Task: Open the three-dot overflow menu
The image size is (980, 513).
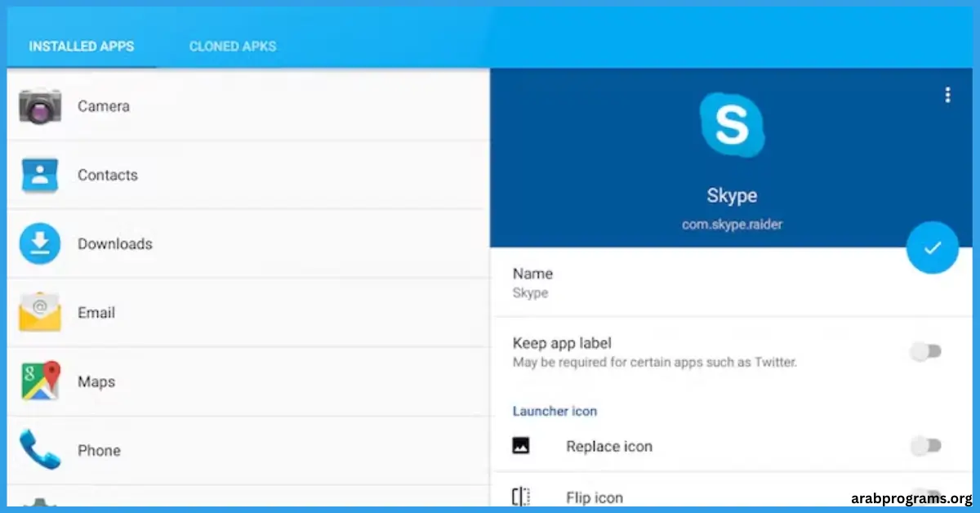Action: click(x=947, y=96)
